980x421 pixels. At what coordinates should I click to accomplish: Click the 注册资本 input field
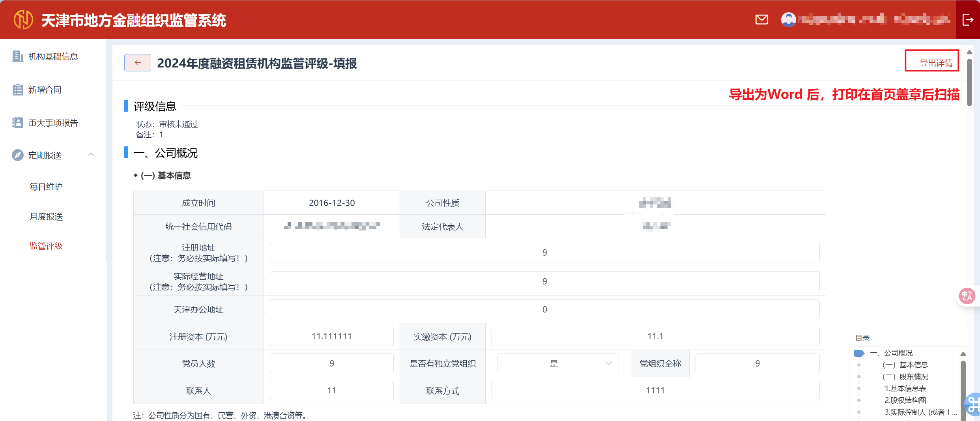pos(331,337)
